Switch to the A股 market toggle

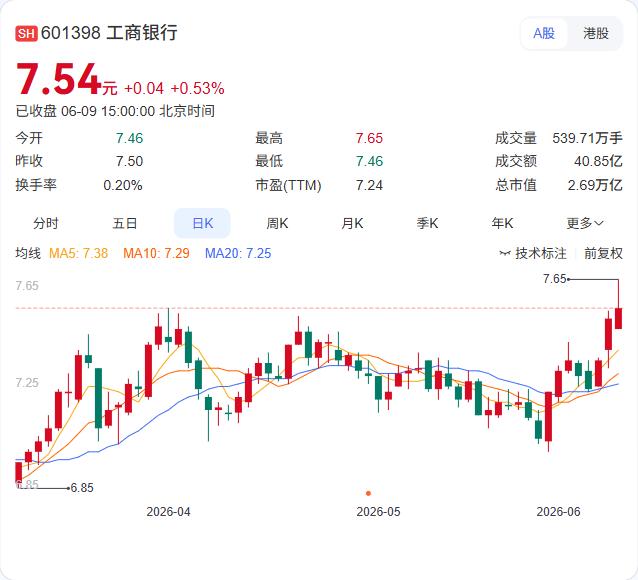[544, 33]
